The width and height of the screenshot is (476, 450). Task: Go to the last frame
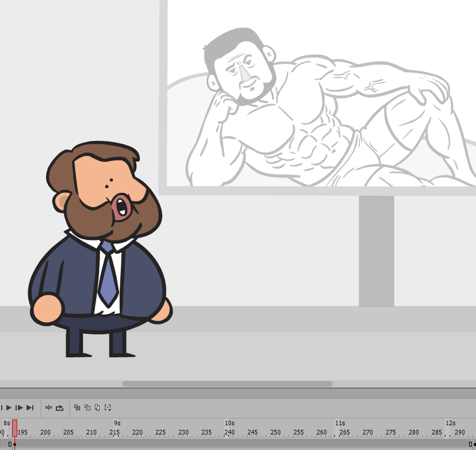pos(30,407)
